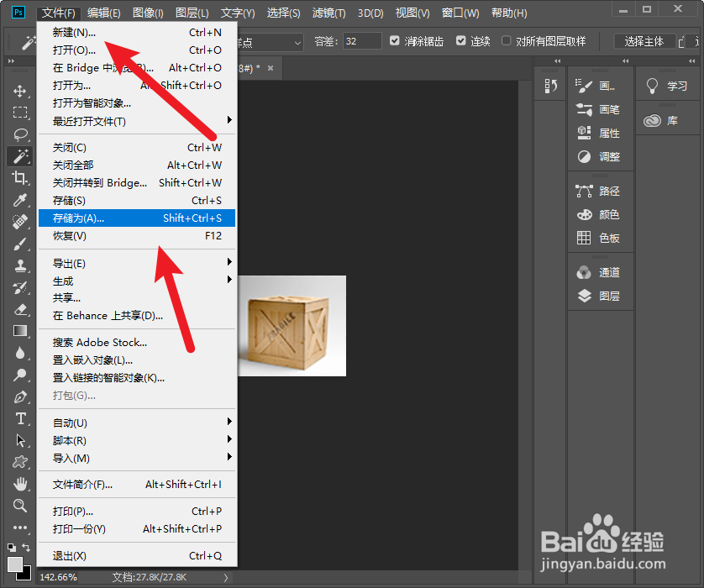Image resolution: width=704 pixels, height=588 pixels.
Task: Select the Healing Brush tool
Action: tap(20, 222)
